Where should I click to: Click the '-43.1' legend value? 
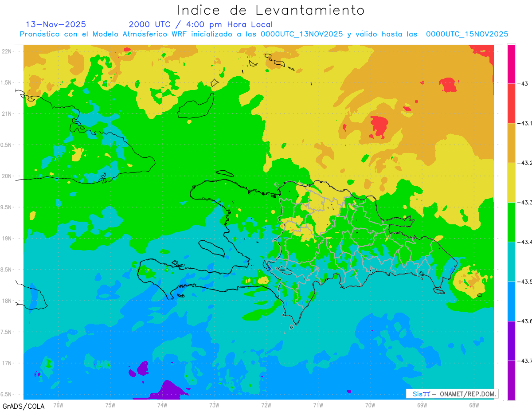pos(525,123)
